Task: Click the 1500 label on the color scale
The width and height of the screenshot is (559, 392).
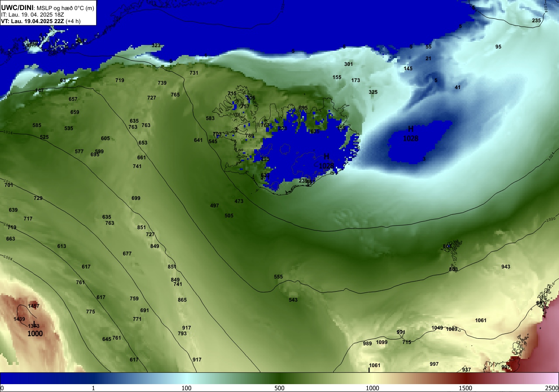Action: [x=466, y=388]
